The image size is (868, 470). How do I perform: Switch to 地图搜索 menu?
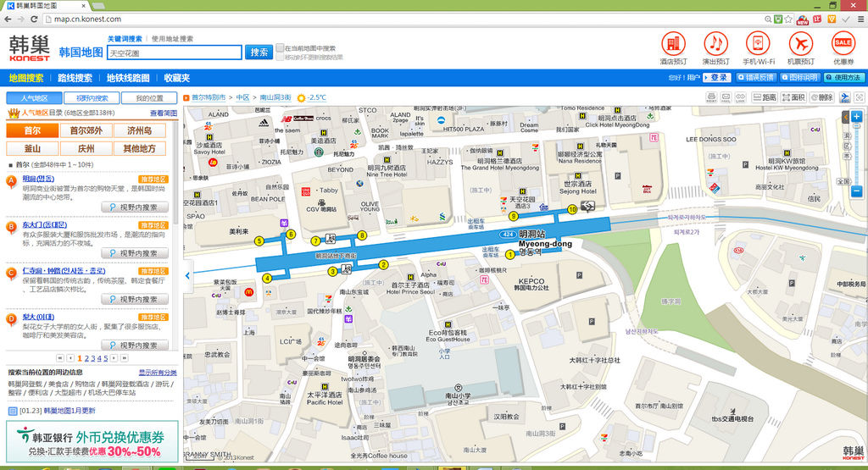(x=26, y=78)
